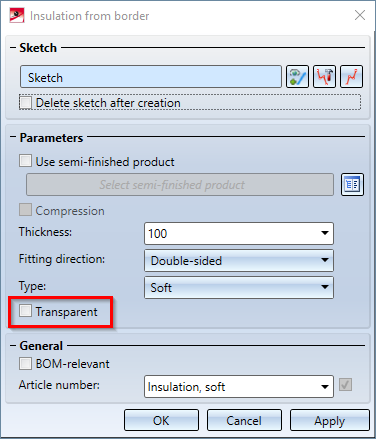Close the Insulation from border dialog

360,15
